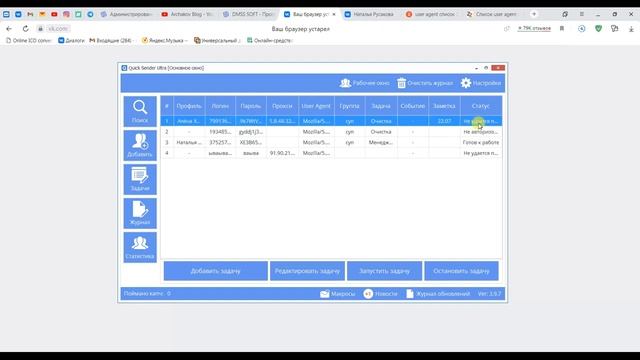Viewport: 640px width, 360px height.
Task: Sort by the Профиль column header
Action: pyautogui.click(x=189, y=106)
